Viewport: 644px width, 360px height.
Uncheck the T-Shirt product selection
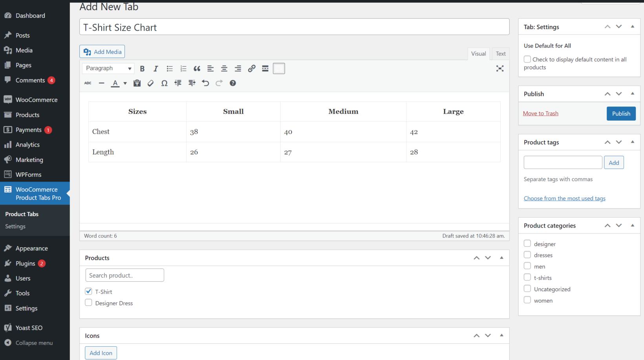[88, 291]
